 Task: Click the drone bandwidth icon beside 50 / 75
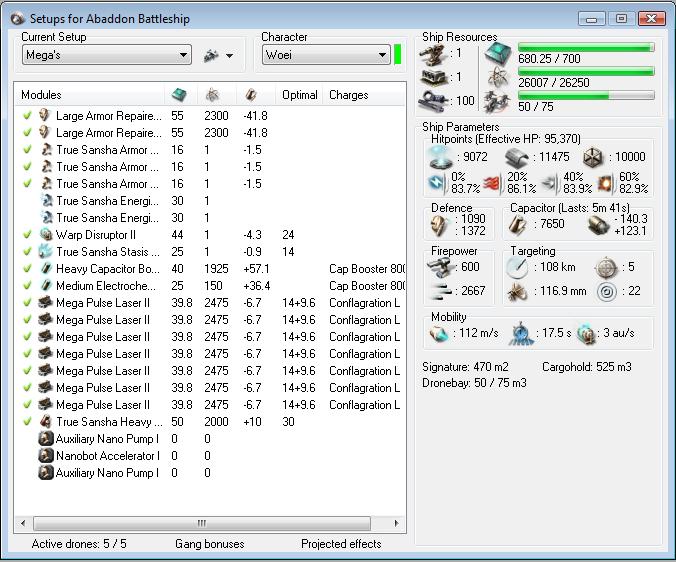[x=497, y=102]
